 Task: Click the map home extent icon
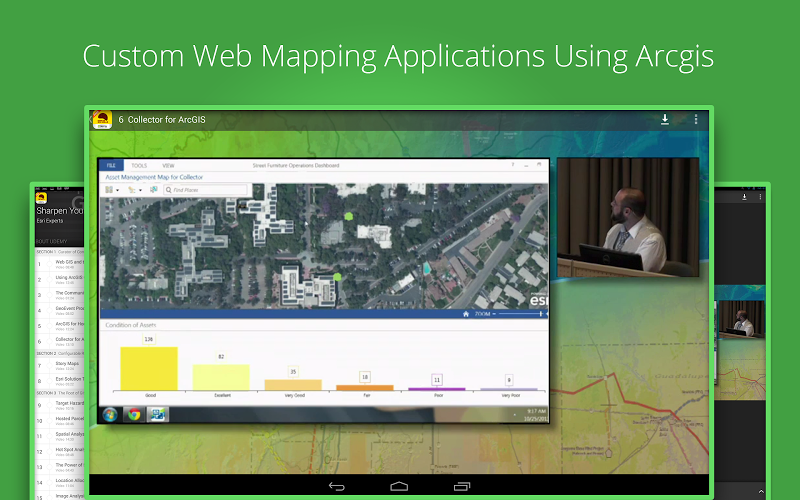(x=465, y=313)
